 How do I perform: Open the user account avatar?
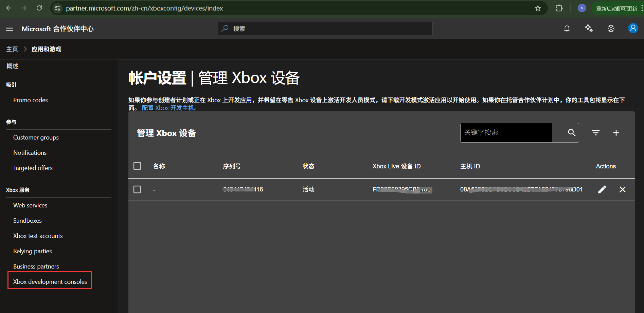click(x=633, y=29)
